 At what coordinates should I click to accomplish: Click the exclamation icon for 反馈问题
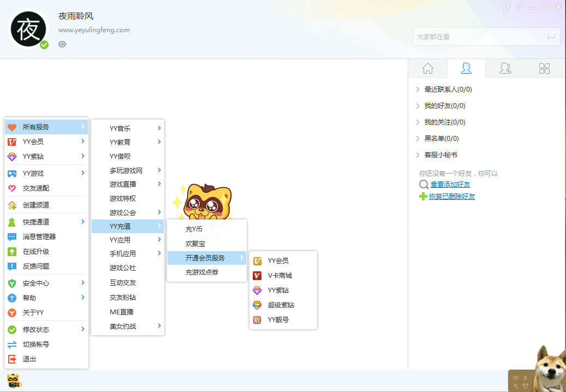pos(12,267)
